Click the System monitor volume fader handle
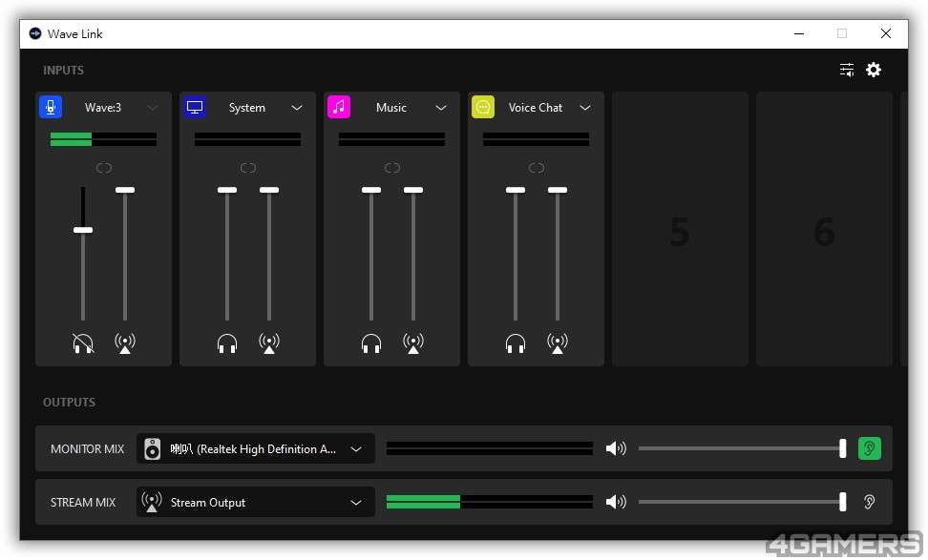This screenshot has width=928, height=560. pyautogui.click(x=227, y=190)
